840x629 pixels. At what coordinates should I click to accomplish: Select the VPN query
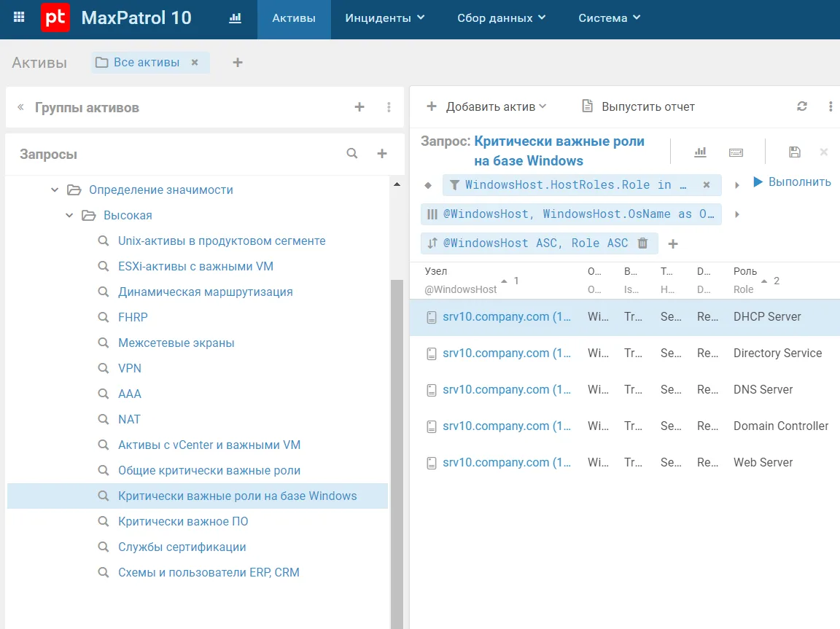click(x=130, y=368)
